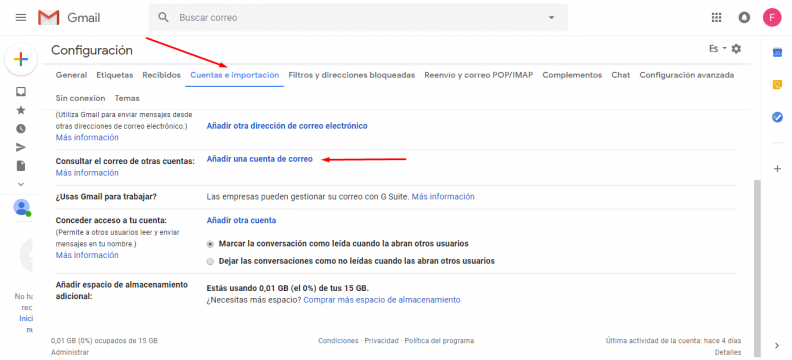Switch to the Recibidos tab
Image resolution: width=792 pixels, height=360 pixels.
[x=161, y=75]
